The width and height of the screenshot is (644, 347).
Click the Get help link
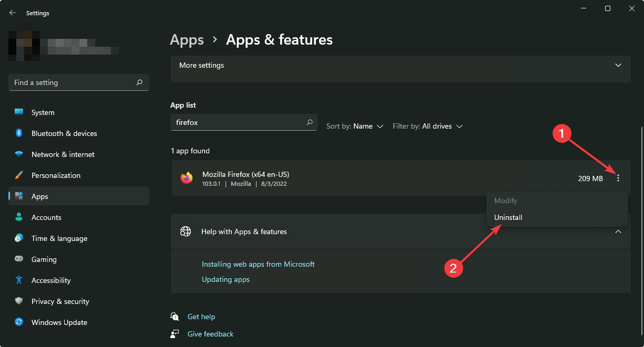pos(201,317)
